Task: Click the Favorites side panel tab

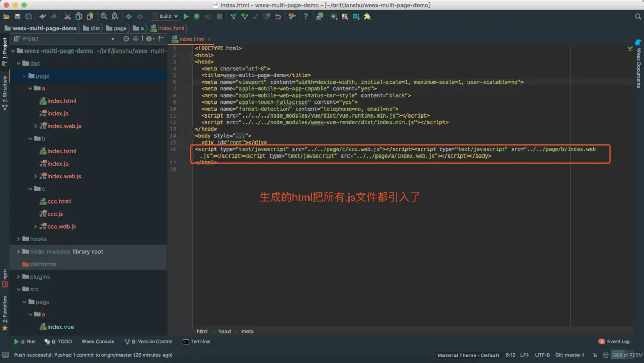Action: point(5,314)
